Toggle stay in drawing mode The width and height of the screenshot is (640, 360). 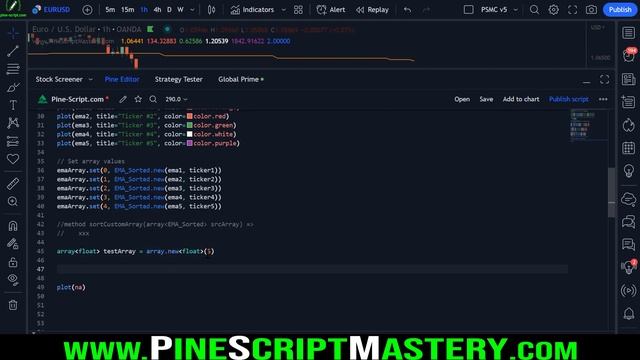pos(13,244)
